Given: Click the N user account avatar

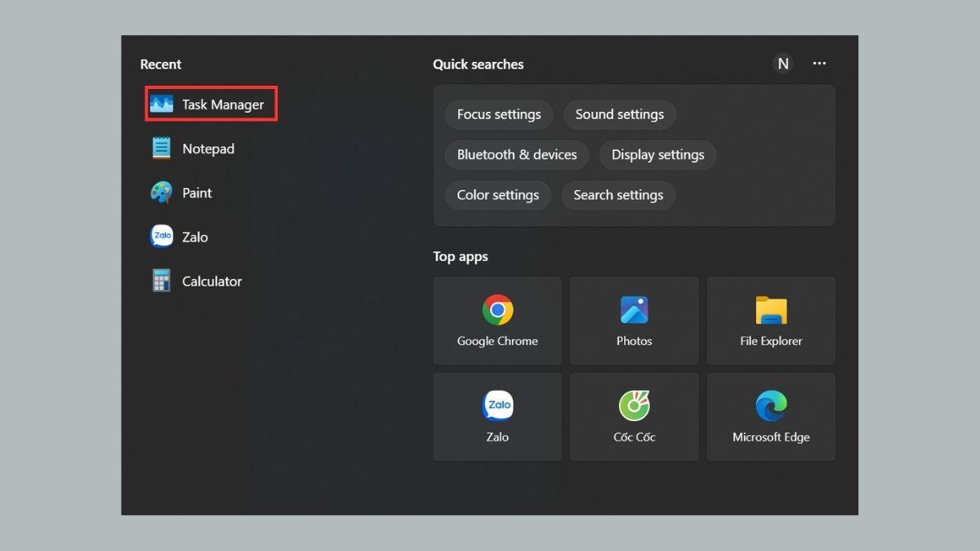Looking at the screenshot, I should coord(783,64).
